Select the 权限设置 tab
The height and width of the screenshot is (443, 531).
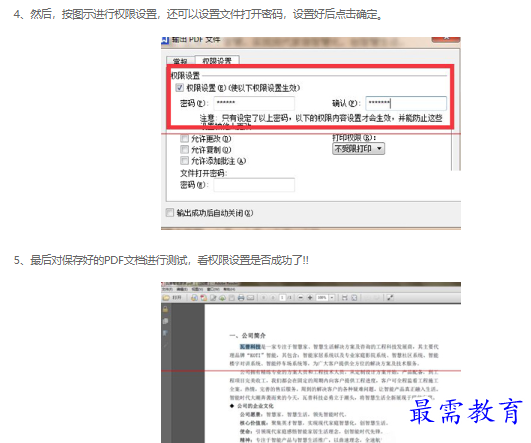[x=217, y=61]
